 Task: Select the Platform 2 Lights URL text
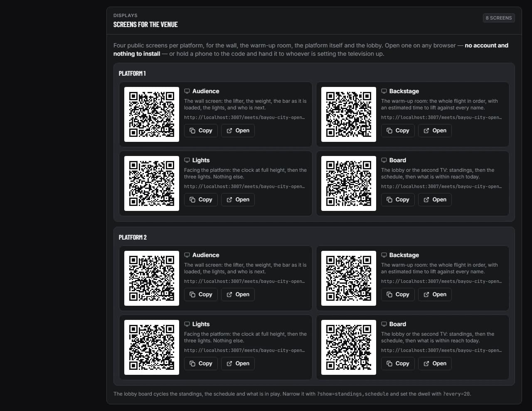244,350
